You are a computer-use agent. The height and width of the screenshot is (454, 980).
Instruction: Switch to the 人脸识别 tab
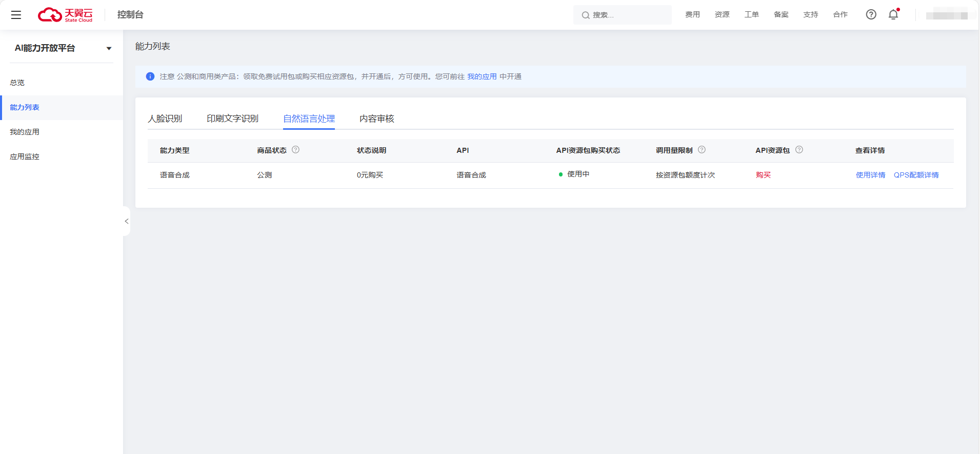tap(165, 119)
